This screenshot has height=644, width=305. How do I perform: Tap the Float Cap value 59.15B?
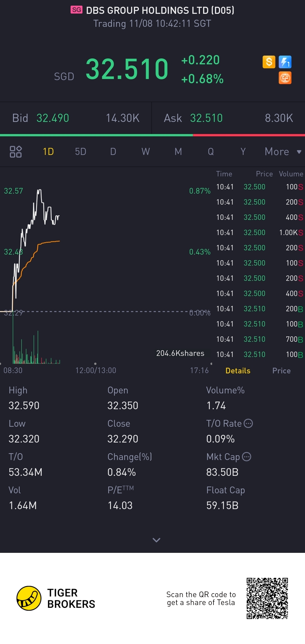pyautogui.click(x=223, y=505)
